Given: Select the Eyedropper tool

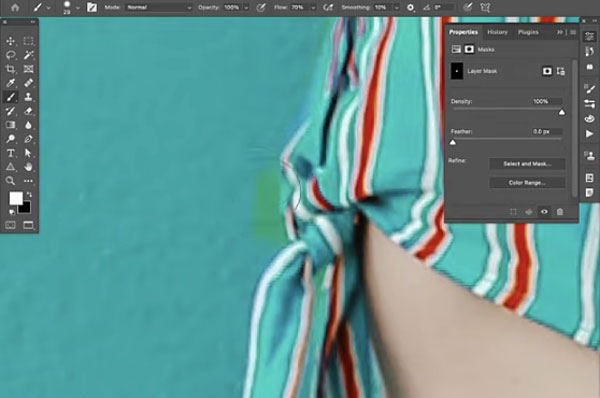Looking at the screenshot, I should 10,83.
